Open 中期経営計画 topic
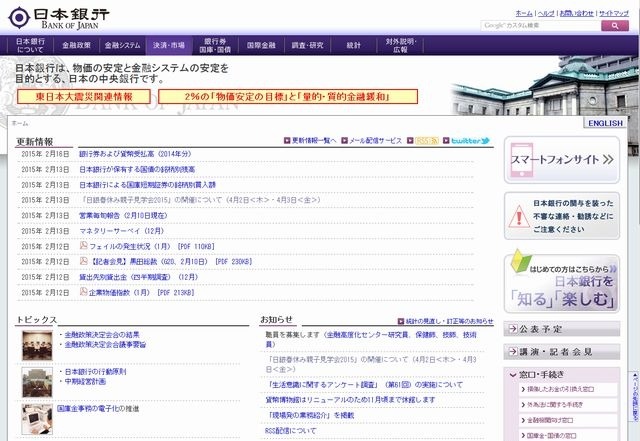The height and width of the screenshot is (441, 640). pos(85,381)
